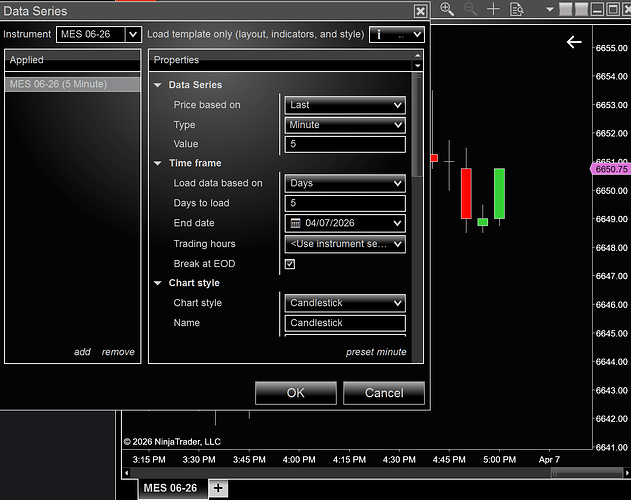Click the OK button
631x500 pixels.
click(295, 393)
